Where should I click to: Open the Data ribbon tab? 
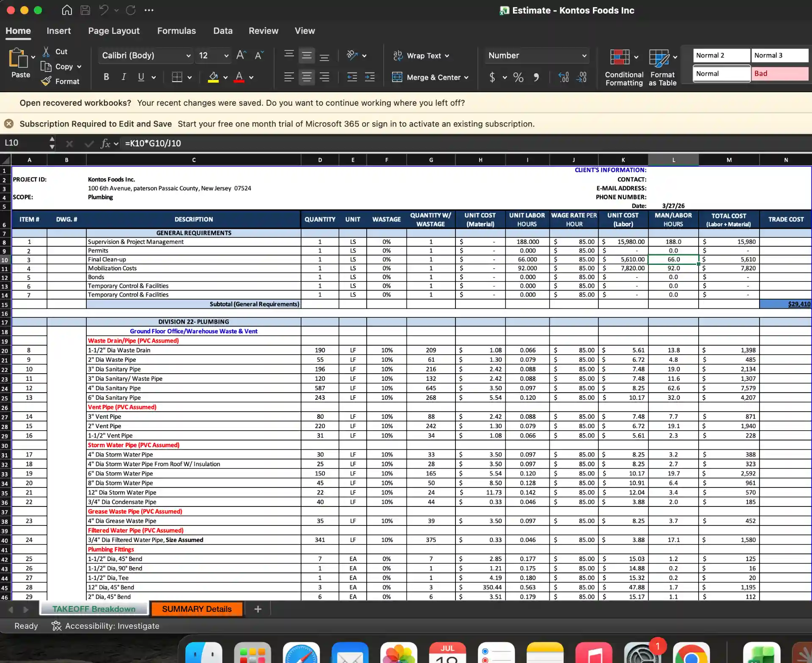point(222,31)
